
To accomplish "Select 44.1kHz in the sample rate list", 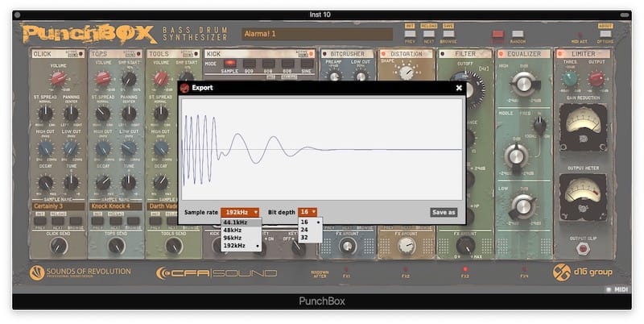I will (x=241, y=222).
